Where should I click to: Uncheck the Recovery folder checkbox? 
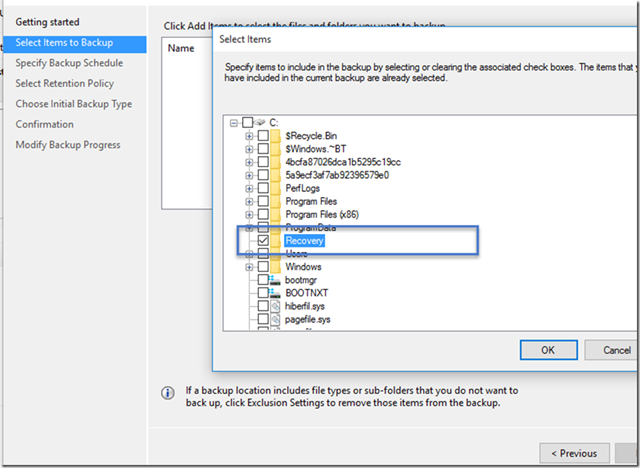[x=262, y=241]
